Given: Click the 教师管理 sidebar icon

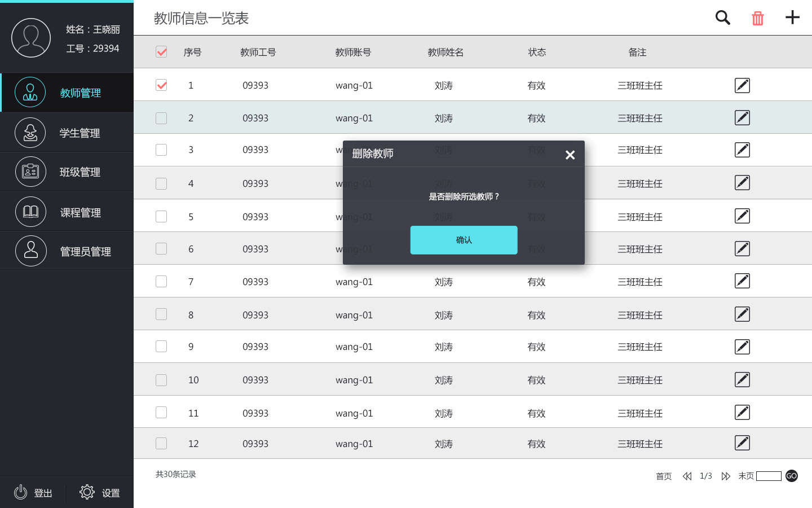Looking at the screenshot, I should 30,92.
